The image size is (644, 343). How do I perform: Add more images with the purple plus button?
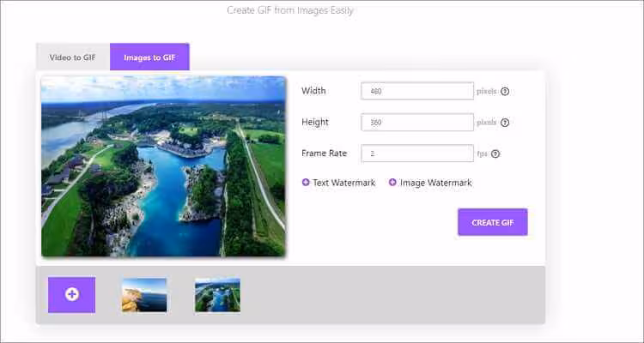[72, 295]
